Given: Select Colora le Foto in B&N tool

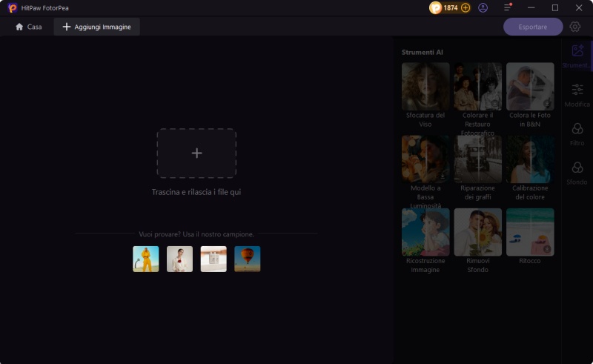Looking at the screenshot, I should 530,86.
